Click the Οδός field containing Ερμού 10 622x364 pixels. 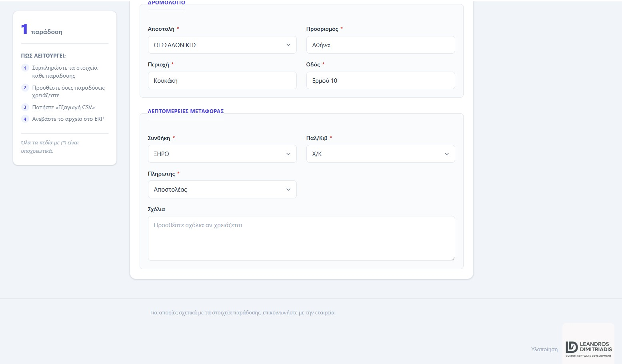point(380,80)
